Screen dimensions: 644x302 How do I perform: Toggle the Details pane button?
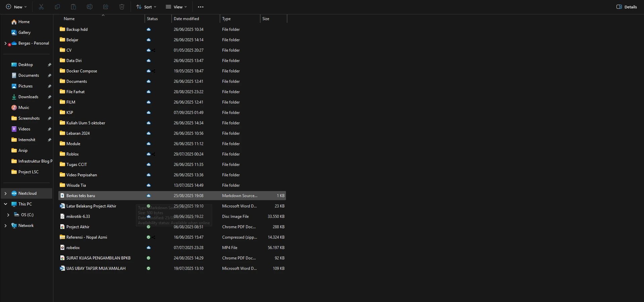[627, 7]
